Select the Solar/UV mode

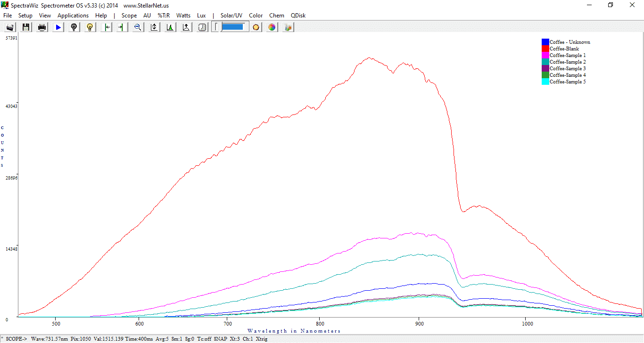pos(231,16)
